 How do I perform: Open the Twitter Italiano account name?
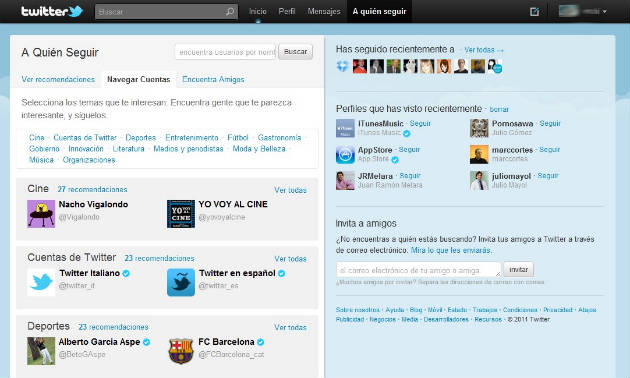tap(90, 273)
